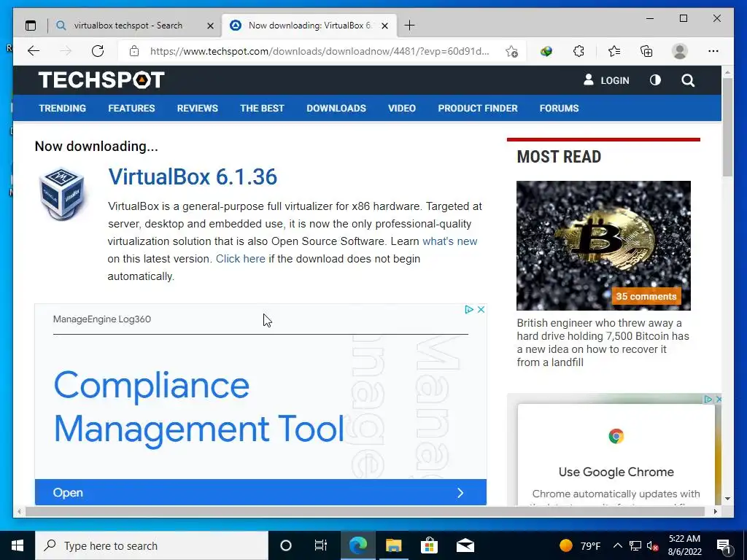Select the Now downloading VirtualBox tab

coord(309,26)
